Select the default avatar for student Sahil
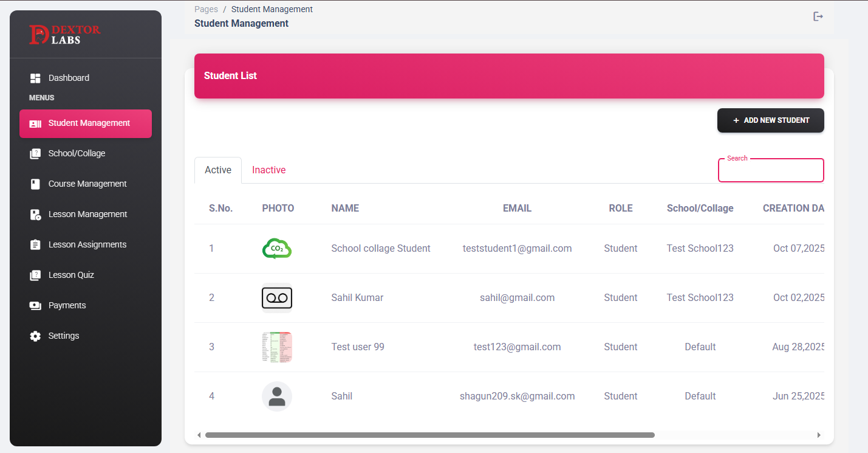 277,396
